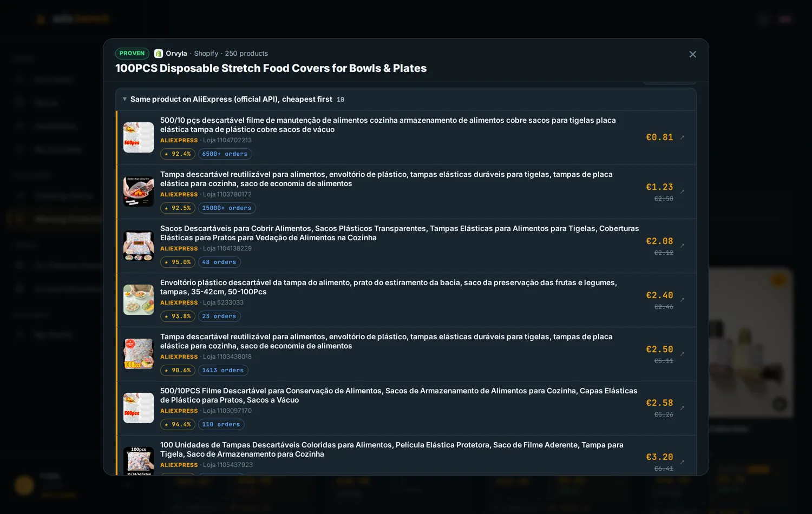The image size is (812, 514).
Task: Click the dialog title '100PCS Disposable Stretch Food Covers'
Action: [x=271, y=68]
